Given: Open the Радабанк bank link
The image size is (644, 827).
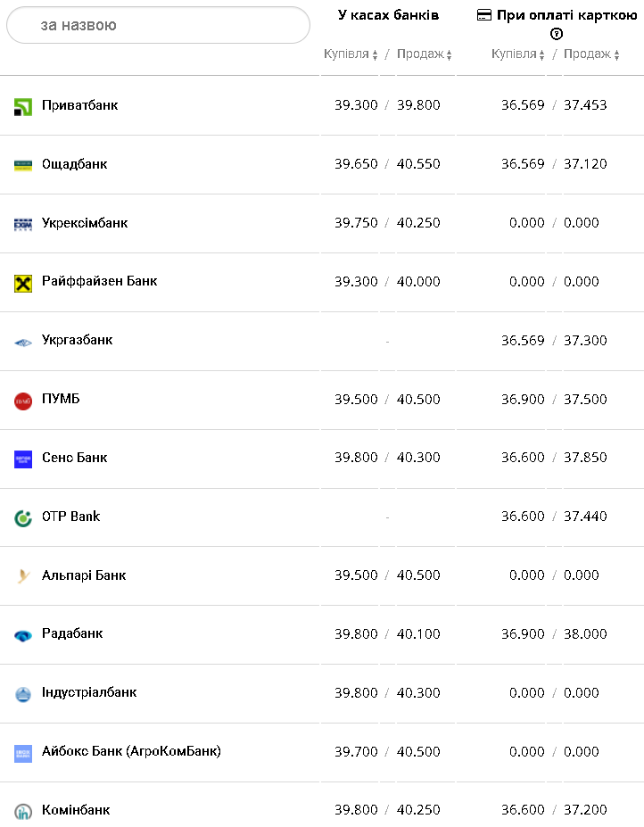Looking at the screenshot, I should tap(72, 633).
